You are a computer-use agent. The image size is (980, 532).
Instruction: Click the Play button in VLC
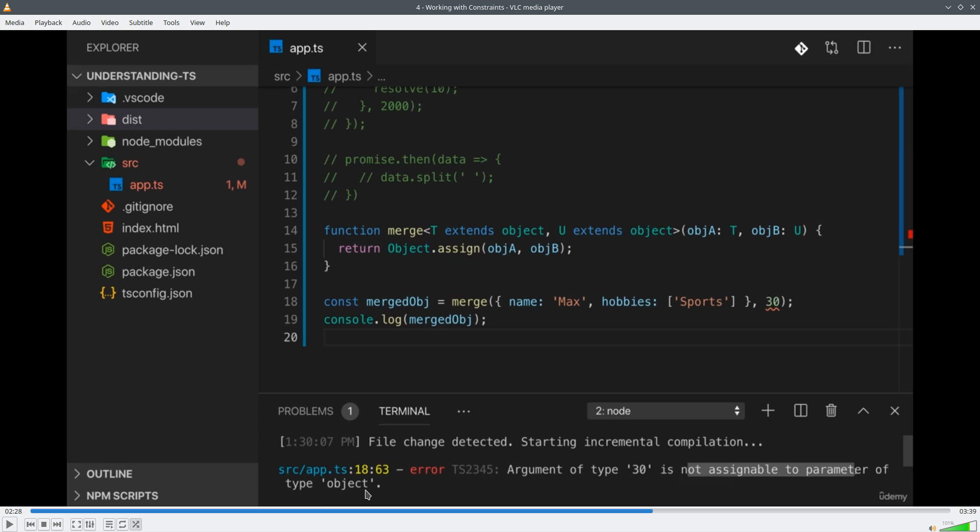pos(9,524)
